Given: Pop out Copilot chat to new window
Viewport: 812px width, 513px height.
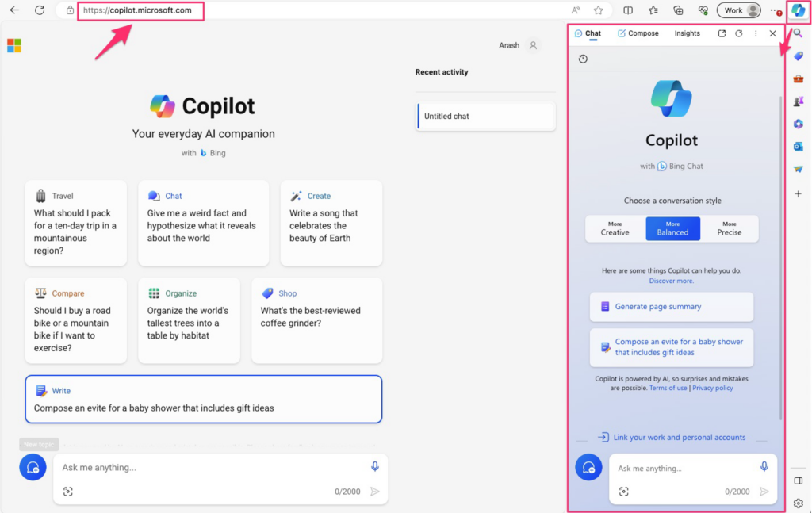Looking at the screenshot, I should 722,33.
